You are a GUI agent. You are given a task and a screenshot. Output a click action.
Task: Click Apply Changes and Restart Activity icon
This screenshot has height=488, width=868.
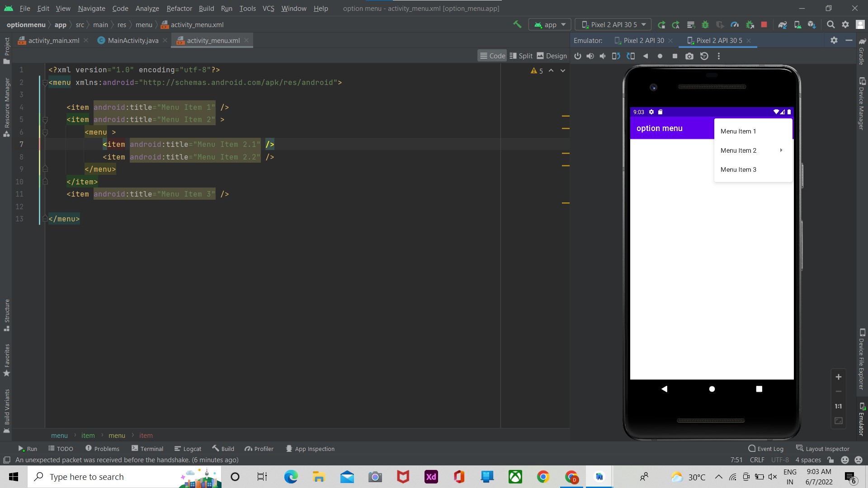(x=676, y=25)
